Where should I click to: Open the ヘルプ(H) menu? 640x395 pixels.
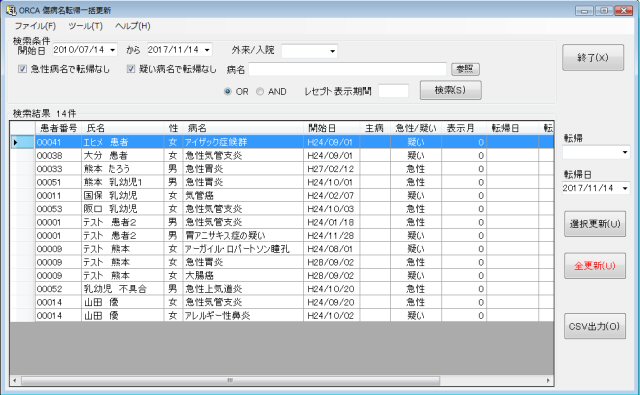[133, 26]
